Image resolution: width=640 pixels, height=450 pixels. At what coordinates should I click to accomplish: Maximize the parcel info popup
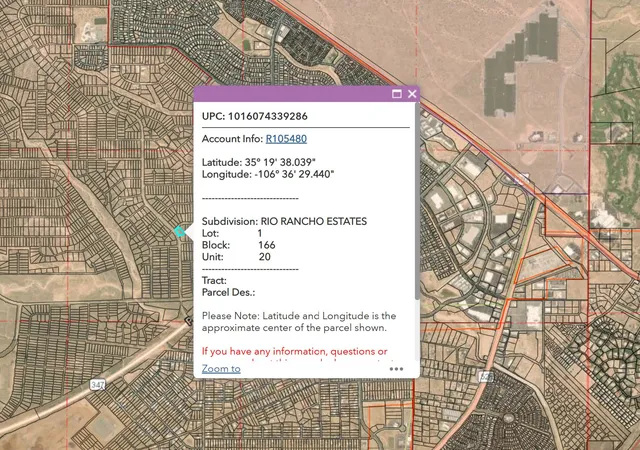pos(396,94)
